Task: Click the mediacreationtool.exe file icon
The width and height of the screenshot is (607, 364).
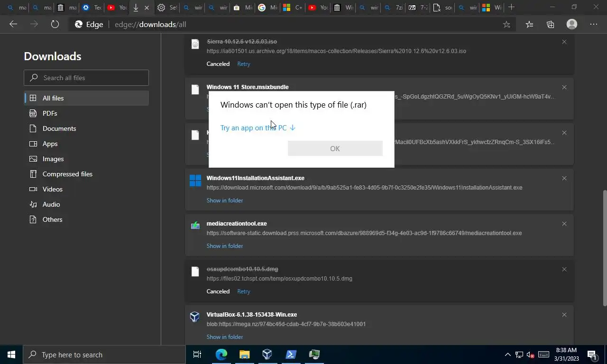Action: click(195, 226)
